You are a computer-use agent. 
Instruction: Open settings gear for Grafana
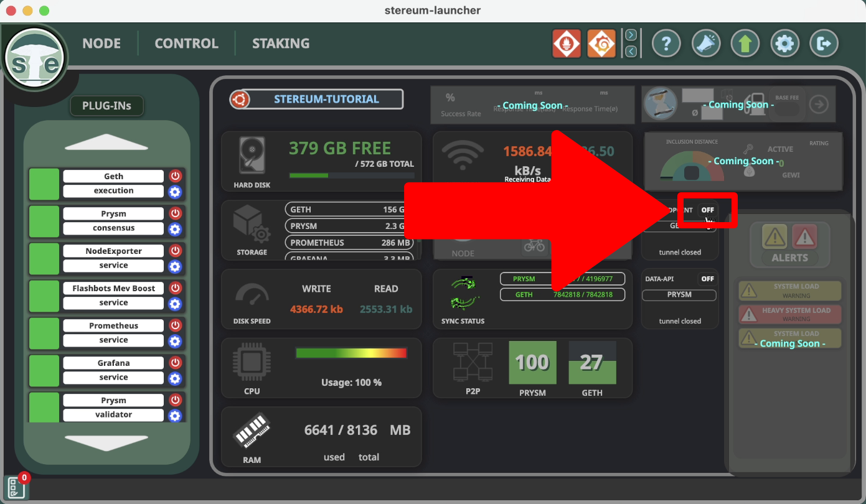coord(175,378)
